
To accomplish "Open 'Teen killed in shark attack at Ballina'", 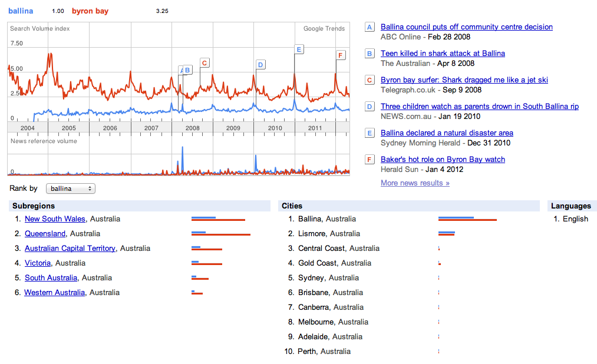I will (x=443, y=54).
